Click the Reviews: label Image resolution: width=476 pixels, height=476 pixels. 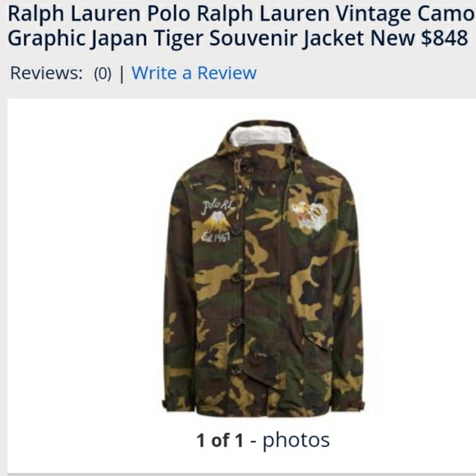pos(47,73)
